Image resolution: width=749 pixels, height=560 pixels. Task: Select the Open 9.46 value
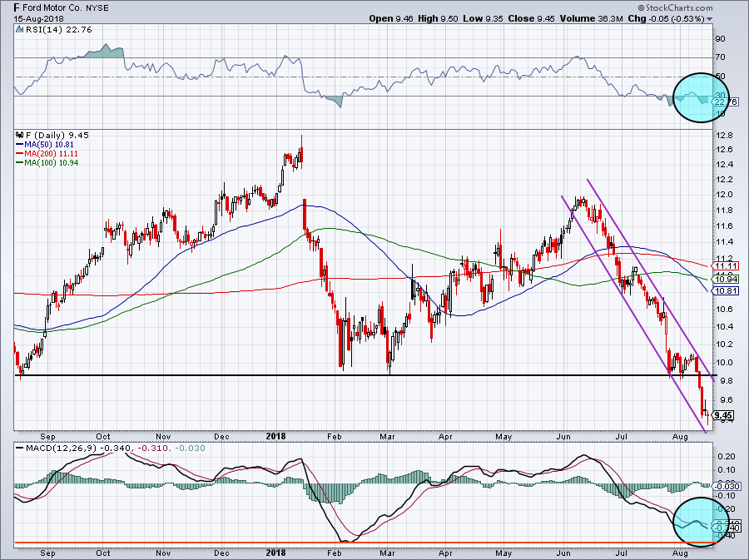[392, 18]
